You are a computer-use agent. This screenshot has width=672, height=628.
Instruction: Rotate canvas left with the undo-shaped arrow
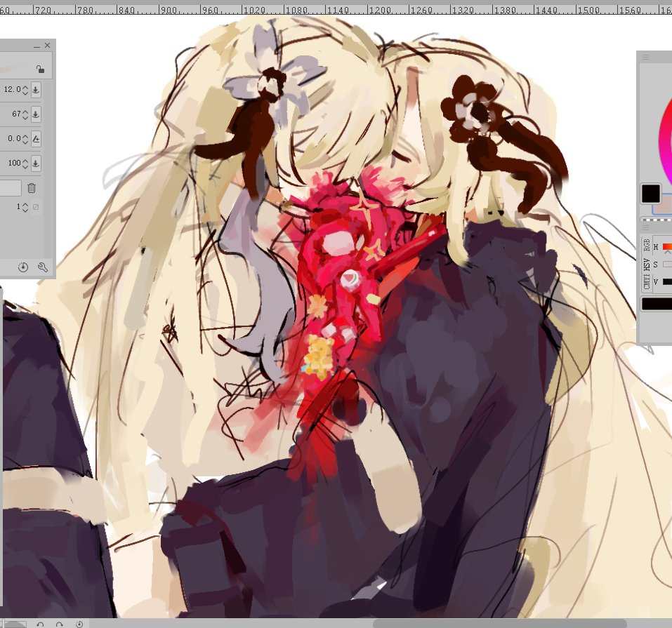40,624
